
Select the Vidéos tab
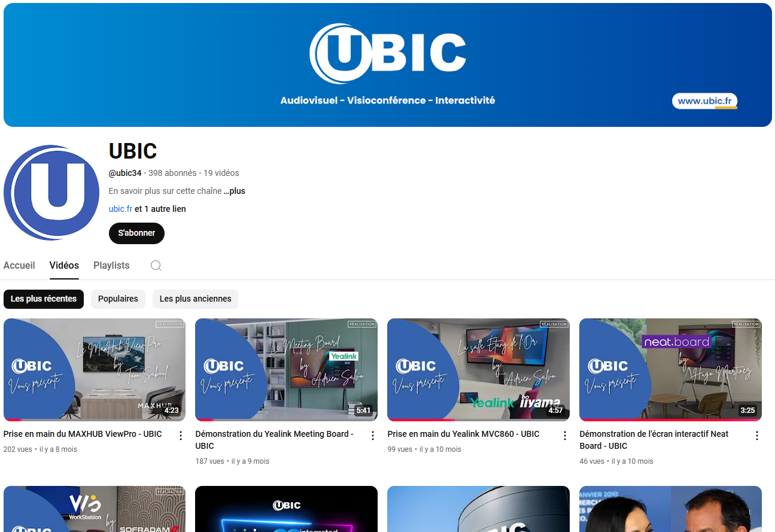[x=64, y=265]
